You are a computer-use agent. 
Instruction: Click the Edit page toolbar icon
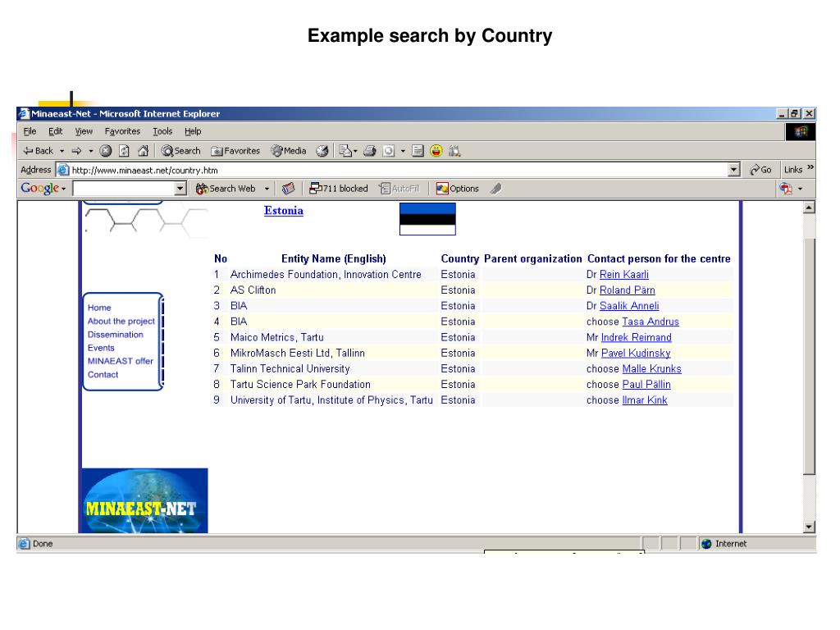[389, 151]
